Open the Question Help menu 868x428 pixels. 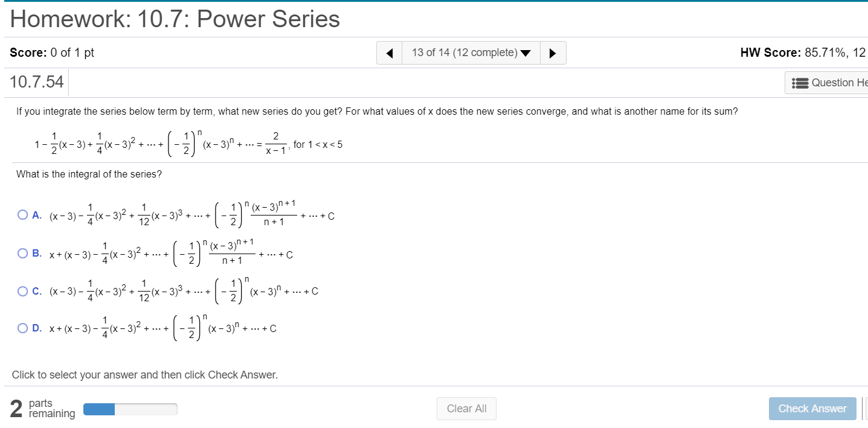pos(840,82)
